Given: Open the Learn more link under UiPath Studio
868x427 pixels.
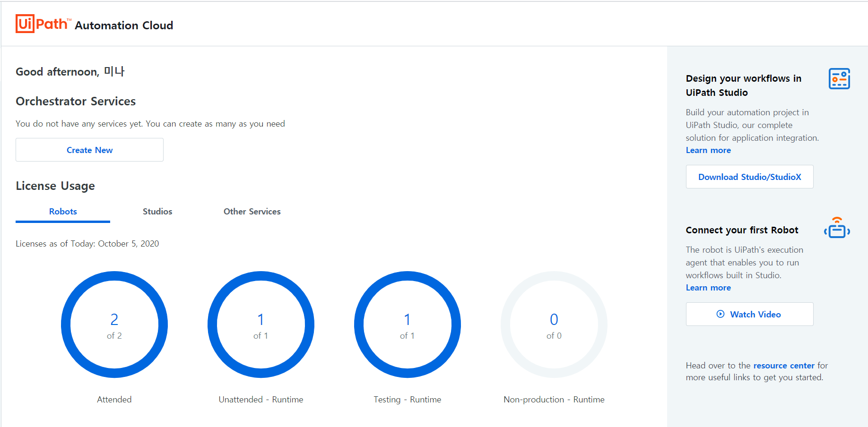Looking at the screenshot, I should [x=708, y=150].
